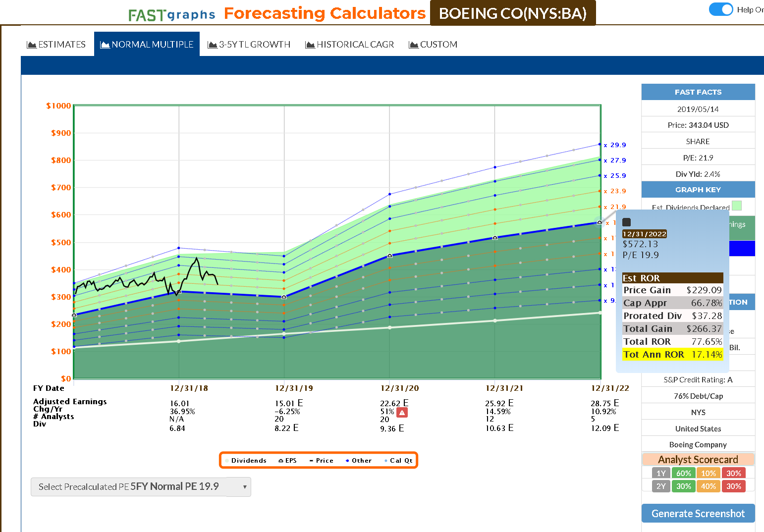Viewport: 764px width, 532px height.
Task: Click the orange 10% scorecard badge
Action: [709, 474]
